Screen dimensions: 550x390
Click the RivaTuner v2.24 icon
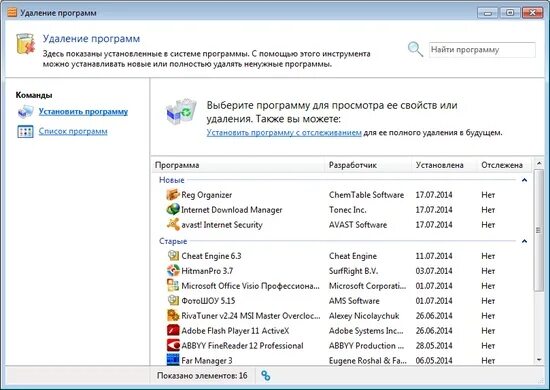pos(173,315)
